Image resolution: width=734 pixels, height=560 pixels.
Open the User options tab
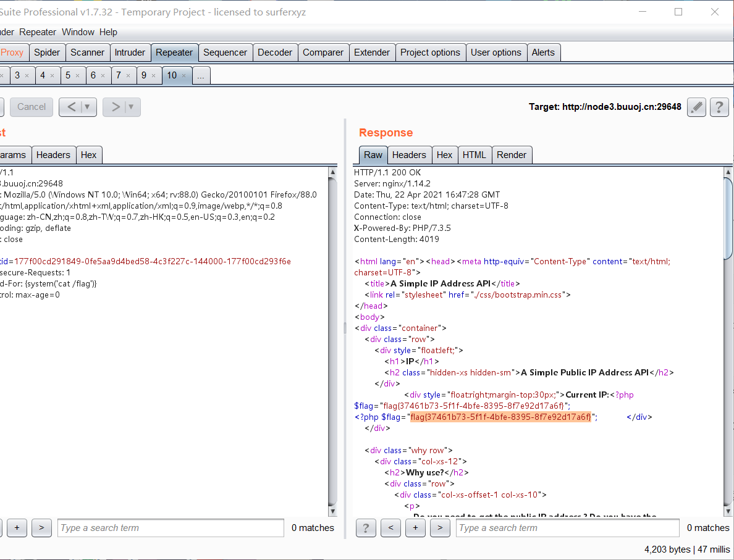click(496, 52)
